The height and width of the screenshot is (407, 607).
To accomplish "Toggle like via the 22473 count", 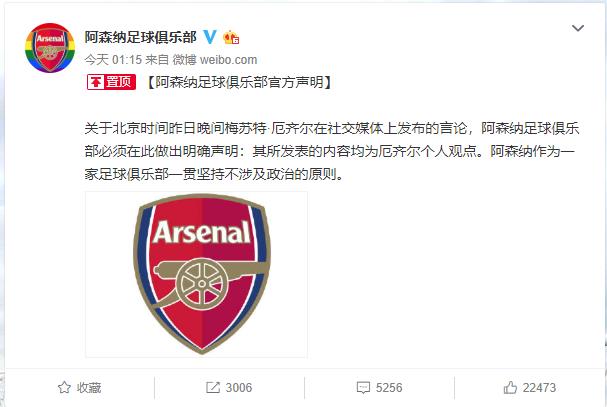I will coord(539,388).
